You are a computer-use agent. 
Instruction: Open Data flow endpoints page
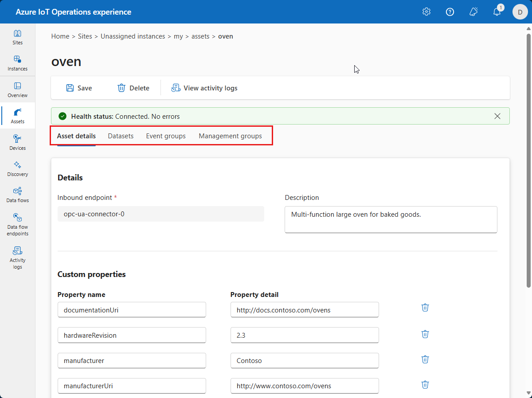pyautogui.click(x=17, y=225)
